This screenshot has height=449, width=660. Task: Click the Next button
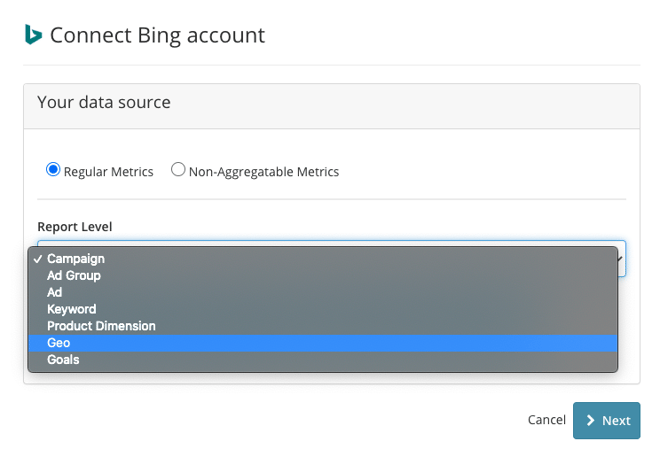coord(607,420)
